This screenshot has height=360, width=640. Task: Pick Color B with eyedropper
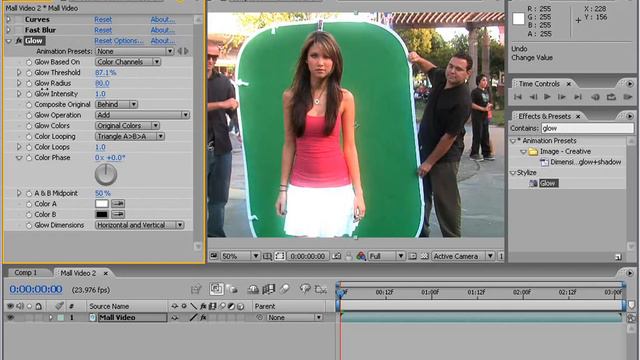(x=118, y=214)
